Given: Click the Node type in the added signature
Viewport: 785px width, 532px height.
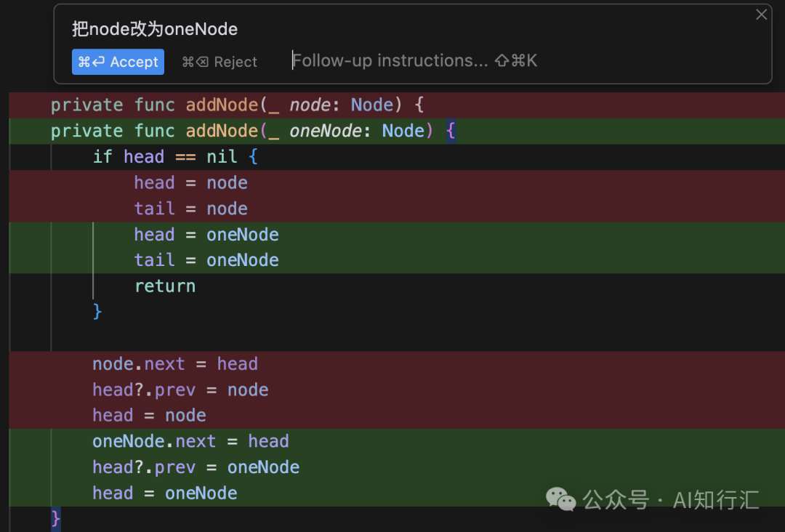Looking at the screenshot, I should pos(403,131).
